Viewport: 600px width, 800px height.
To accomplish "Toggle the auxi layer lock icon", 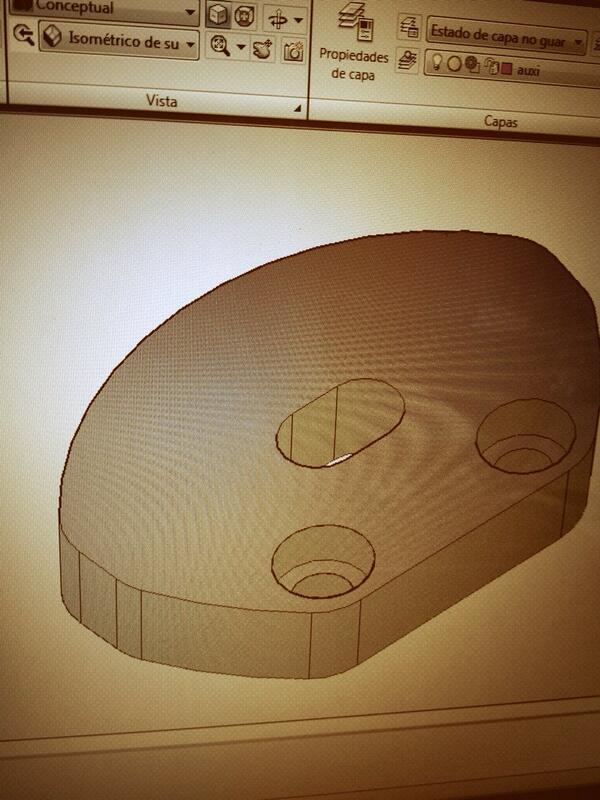I will 491,67.
